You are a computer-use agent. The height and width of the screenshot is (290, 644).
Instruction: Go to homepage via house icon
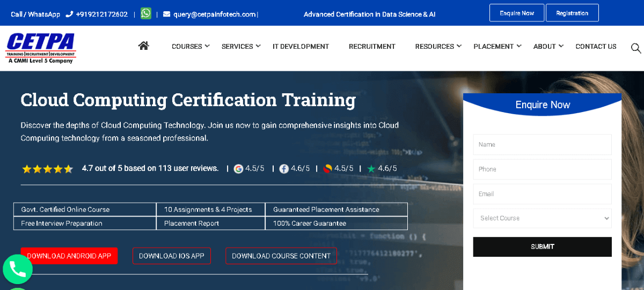click(143, 46)
